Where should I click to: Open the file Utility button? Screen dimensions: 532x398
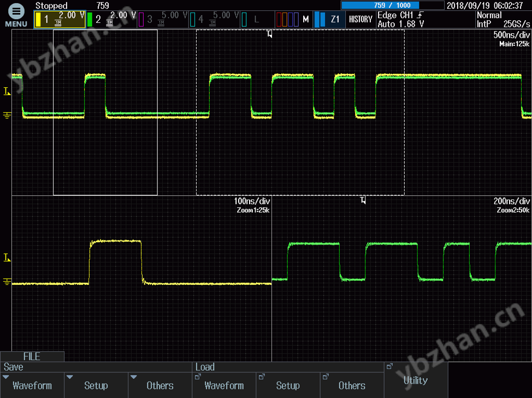(416, 380)
